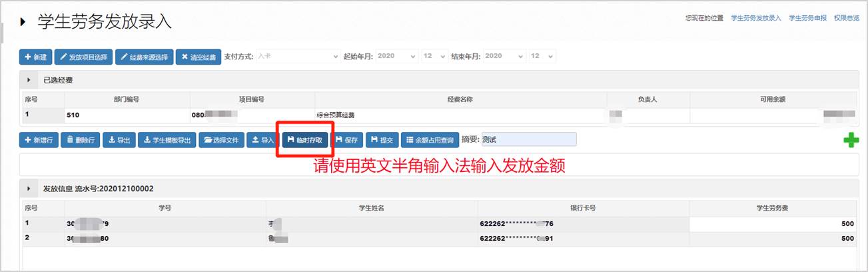
Task: Open the 支付方式 payment method dropdown
Action: [298, 57]
